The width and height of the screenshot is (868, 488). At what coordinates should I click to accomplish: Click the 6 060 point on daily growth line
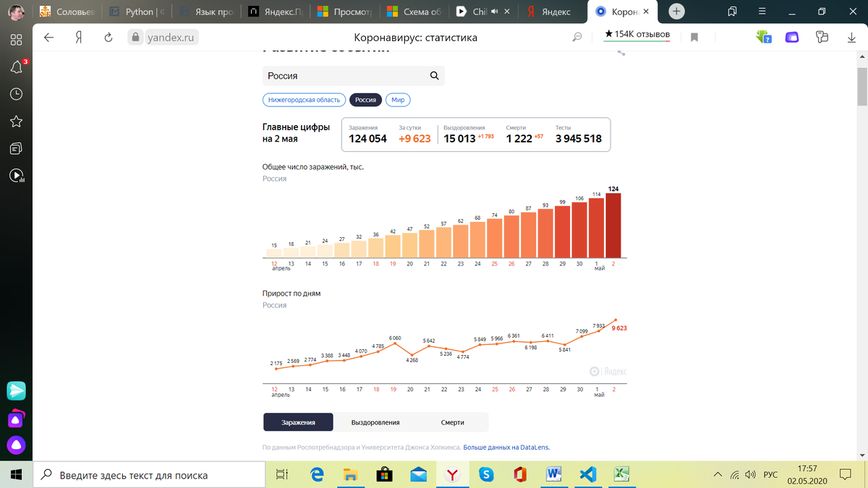pyautogui.click(x=395, y=343)
